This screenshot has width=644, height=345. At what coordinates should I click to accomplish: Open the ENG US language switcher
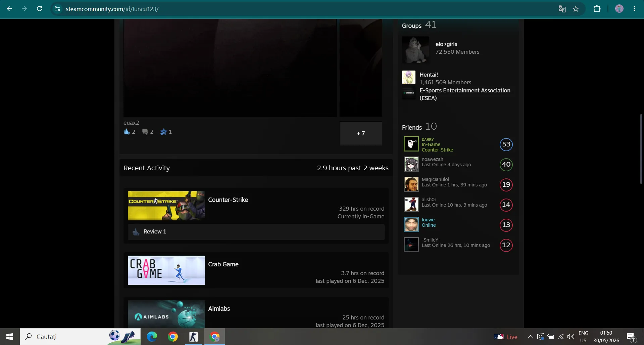click(583, 337)
